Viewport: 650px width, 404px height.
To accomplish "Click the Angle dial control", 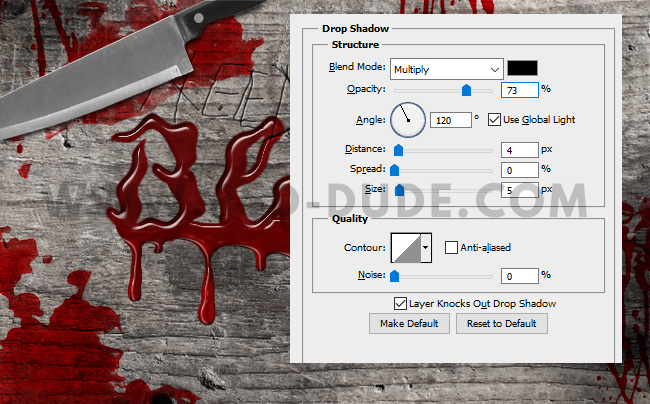I will point(408,120).
